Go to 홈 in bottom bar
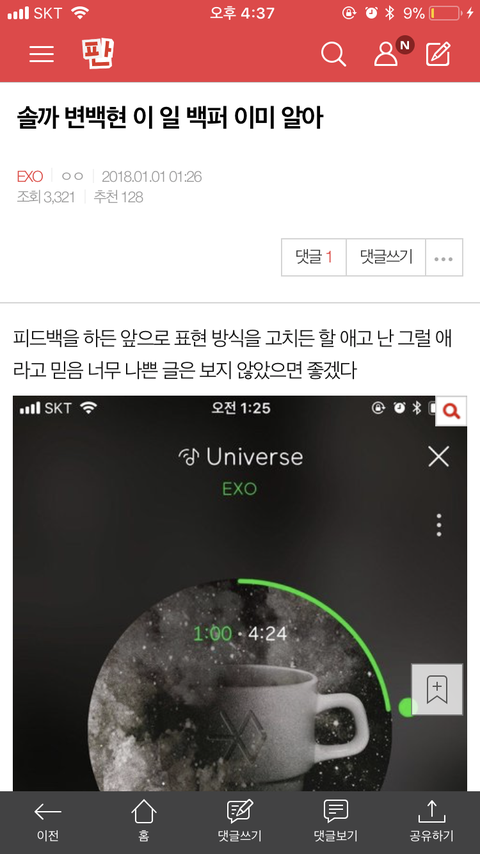This screenshot has width=480, height=854. click(144, 821)
